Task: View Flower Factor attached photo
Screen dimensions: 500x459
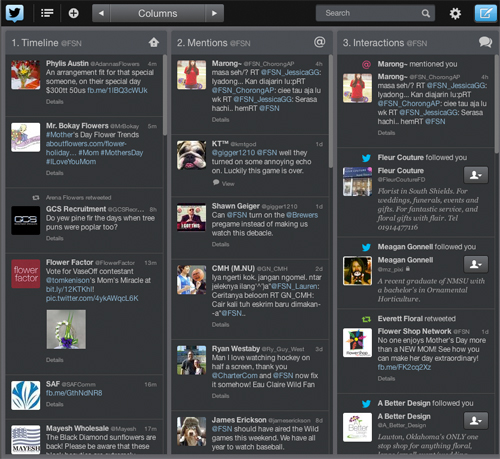Action: pyautogui.click(x=66, y=329)
